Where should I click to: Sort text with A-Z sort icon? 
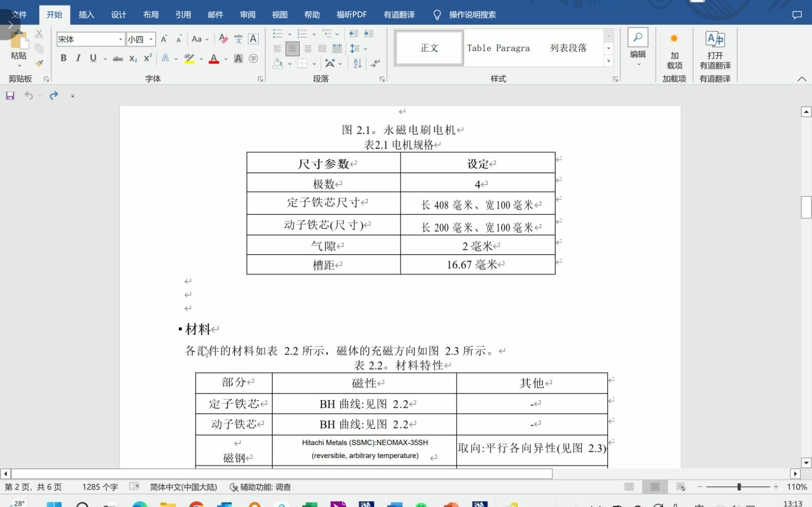(x=357, y=63)
